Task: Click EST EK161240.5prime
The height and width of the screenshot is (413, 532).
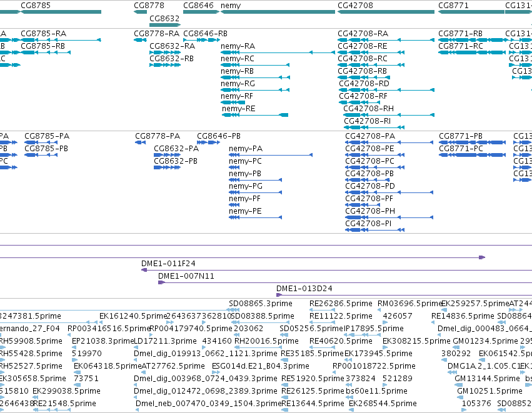Action: (x=133, y=316)
